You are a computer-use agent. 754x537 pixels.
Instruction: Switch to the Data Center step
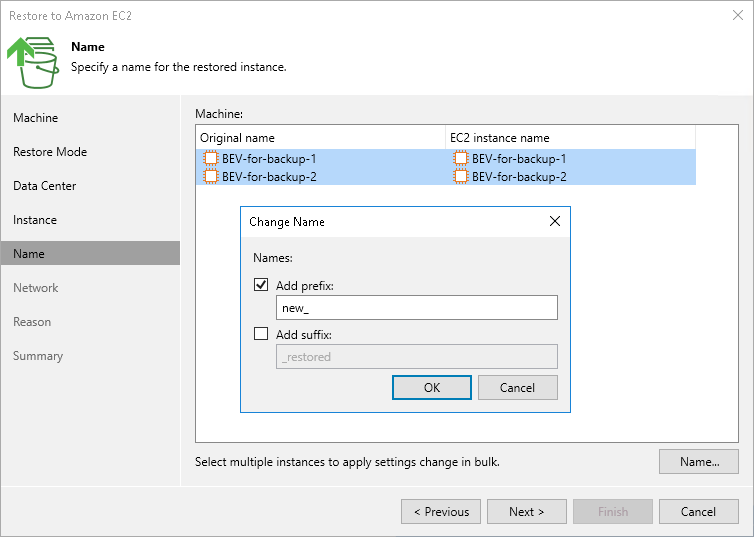pos(45,186)
